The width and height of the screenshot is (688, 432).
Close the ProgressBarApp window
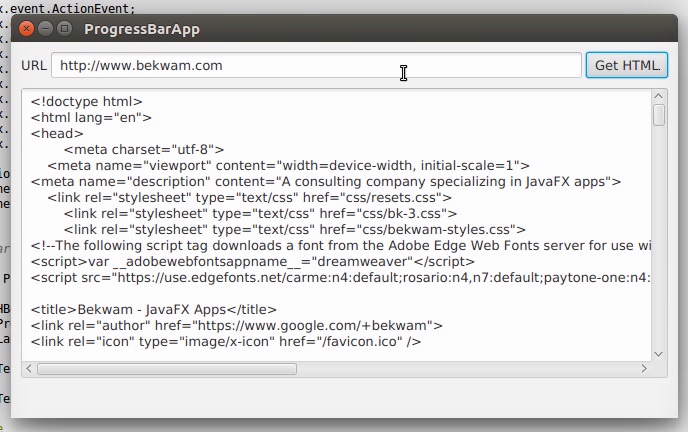pyautogui.click(x=27, y=29)
